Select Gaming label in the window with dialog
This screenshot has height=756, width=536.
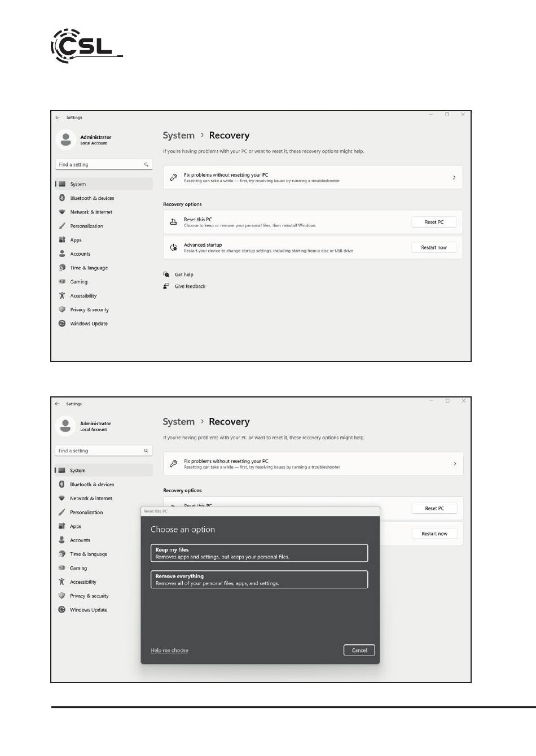click(x=78, y=568)
